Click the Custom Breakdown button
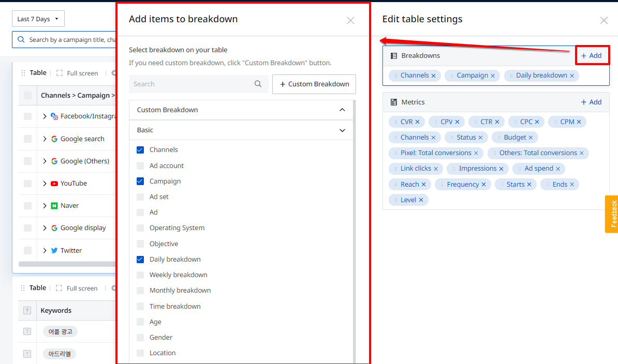618x364 pixels. (314, 84)
